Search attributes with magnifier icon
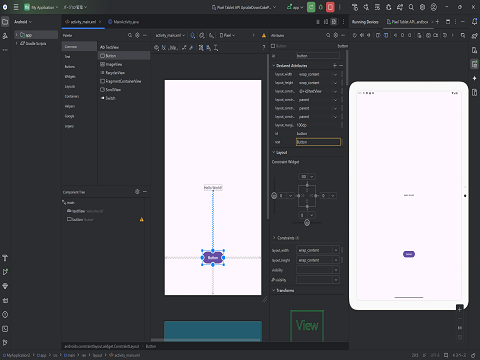The width and height of the screenshot is (480, 360). pyautogui.click(x=328, y=35)
